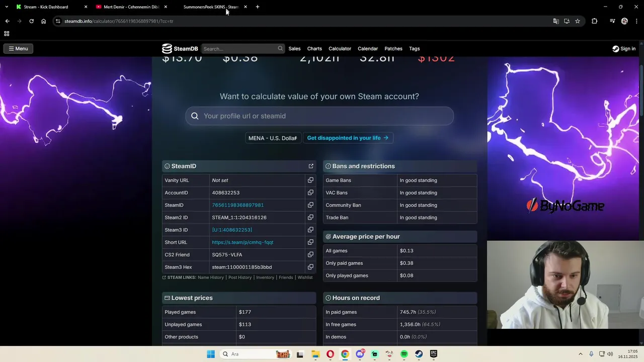Viewport: 644px width, 362px height.
Task: Close the Stream - Kick Dashboard tab
Action: [x=86, y=7]
